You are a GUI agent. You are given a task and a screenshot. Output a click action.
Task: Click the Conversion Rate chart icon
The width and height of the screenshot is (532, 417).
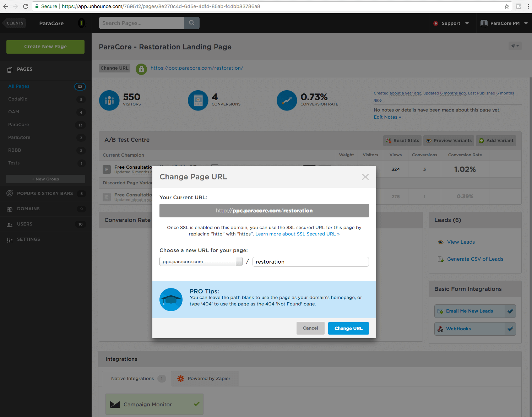pyautogui.click(x=287, y=101)
